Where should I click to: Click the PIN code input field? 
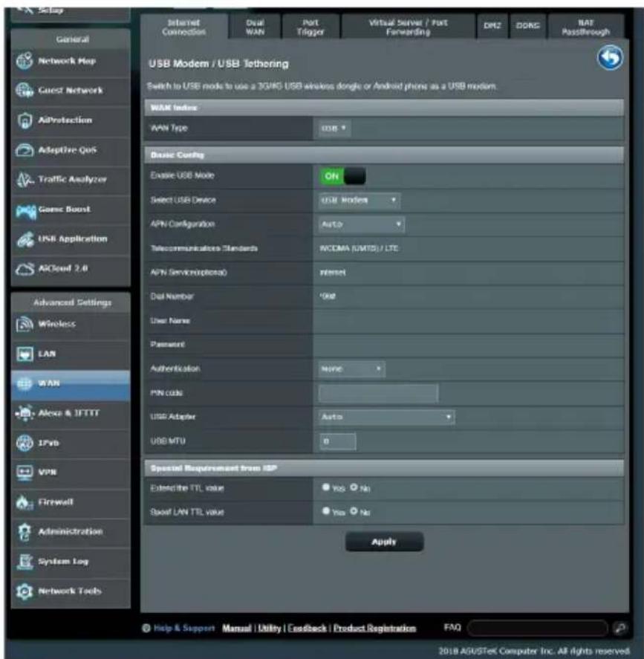point(378,393)
